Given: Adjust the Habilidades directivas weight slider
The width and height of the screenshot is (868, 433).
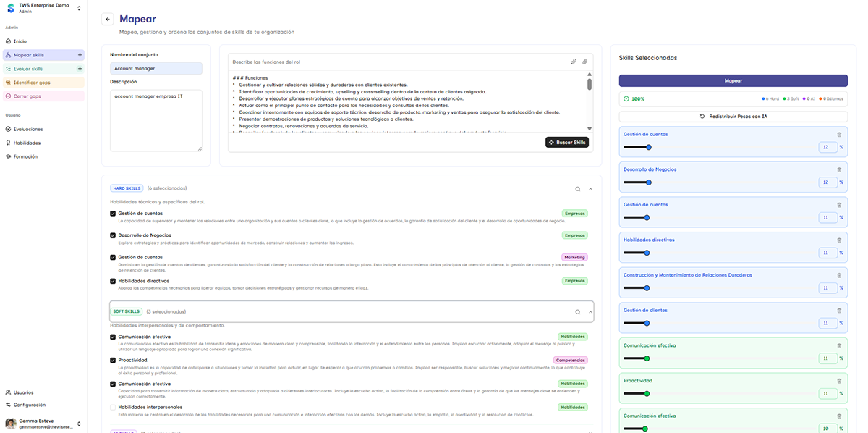Looking at the screenshot, I should click(x=647, y=253).
